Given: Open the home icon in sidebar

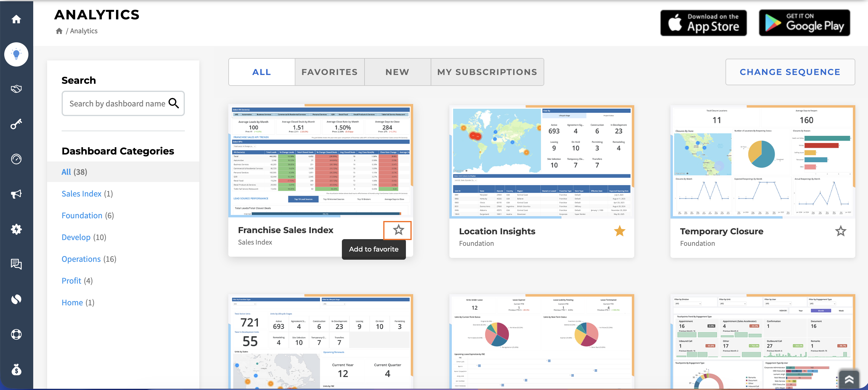Looking at the screenshot, I should [16, 19].
